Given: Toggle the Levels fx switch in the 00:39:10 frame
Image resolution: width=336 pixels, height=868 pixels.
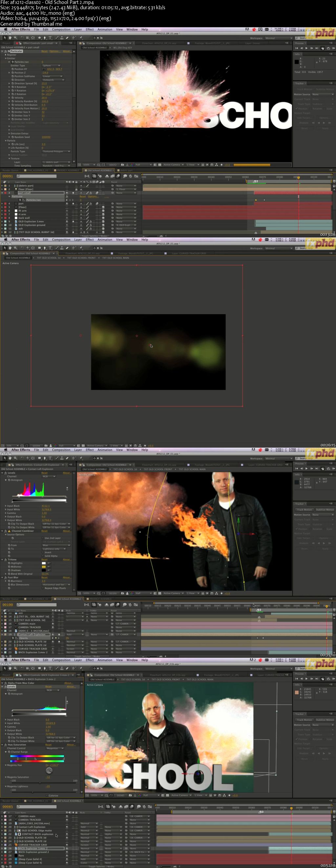Looking at the screenshot, I should click(x=6, y=473).
